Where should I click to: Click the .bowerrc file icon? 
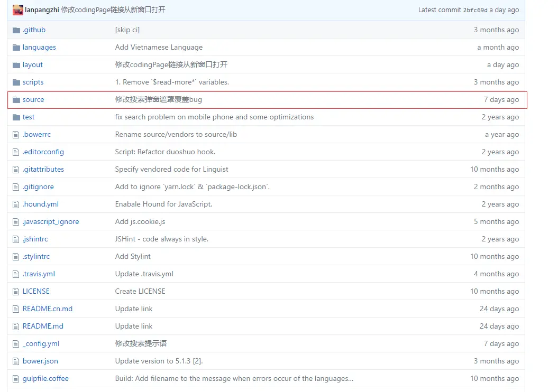click(x=16, y=134)
